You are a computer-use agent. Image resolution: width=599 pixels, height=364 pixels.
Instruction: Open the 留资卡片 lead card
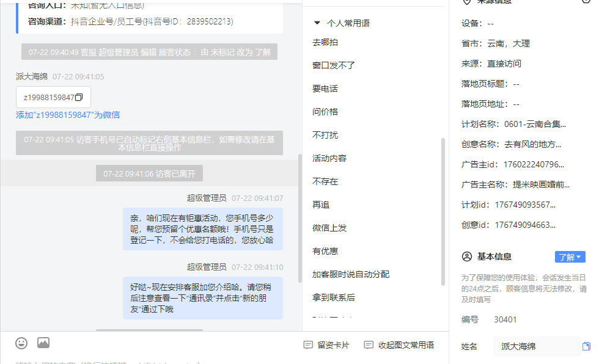point(326,345)
